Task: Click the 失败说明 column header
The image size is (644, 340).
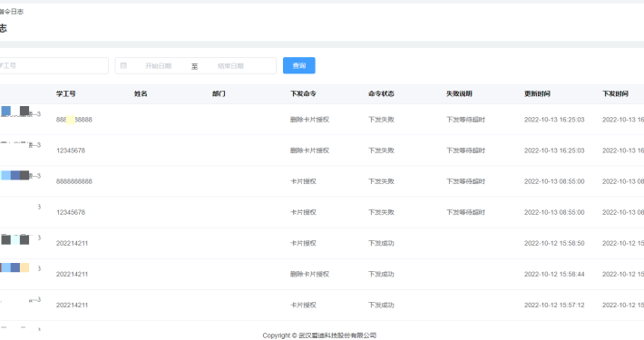Action: [x=459, y=93]
